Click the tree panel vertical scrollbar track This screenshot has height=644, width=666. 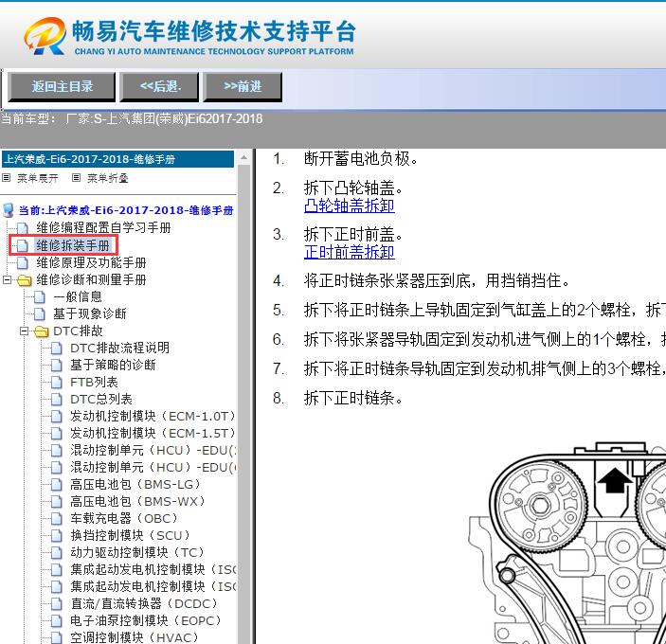tap(243, 403)
